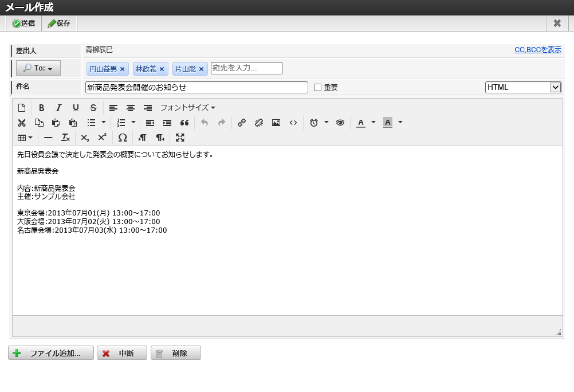Set left-to-right text direction
Screen dimensions: 574x392
(x=143, y=138)
